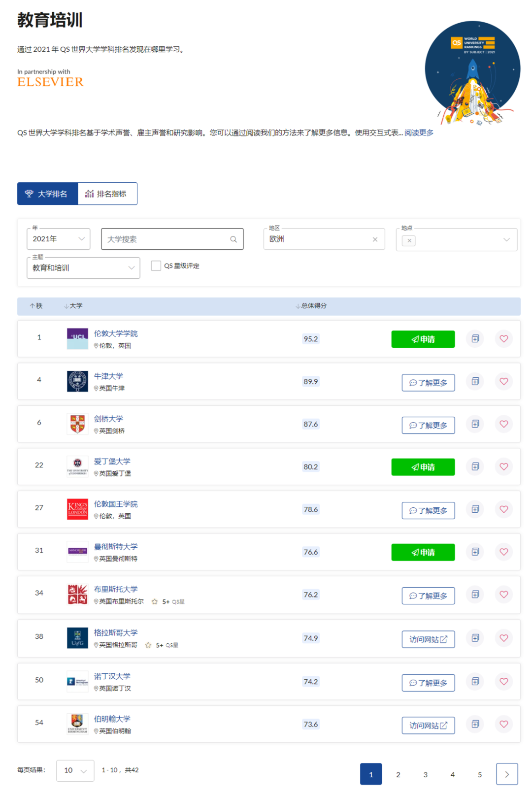The image size is (532, 793).
Task: Add 曼彻斯特大学 to comparison list
Action: (x=475, y=552)
